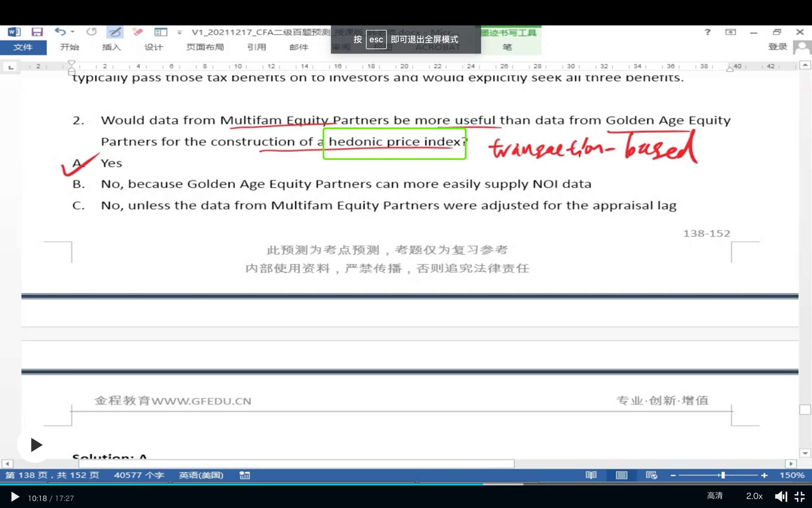Exit fullscreen using the shrink icon
The width and height of the screenshot is (812, 508).
799,497
